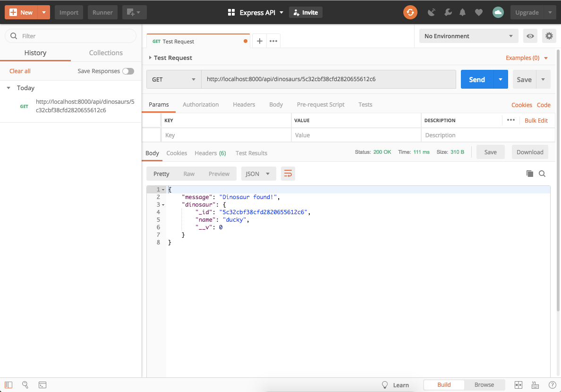The height and width of the screenshot is (392, 561).
Task: Click the Send button
Action: click(x=476, y=79)
